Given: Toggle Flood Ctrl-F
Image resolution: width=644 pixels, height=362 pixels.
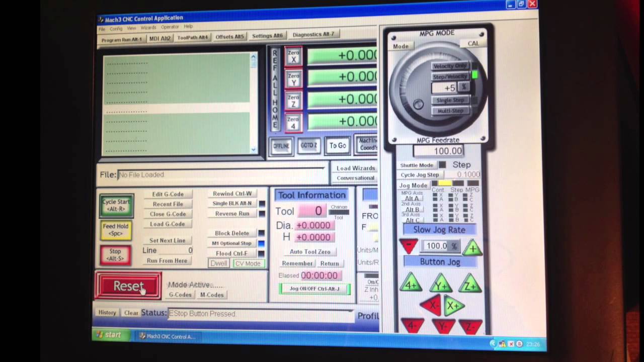Looking at the screenshot, I should [232, 253].
